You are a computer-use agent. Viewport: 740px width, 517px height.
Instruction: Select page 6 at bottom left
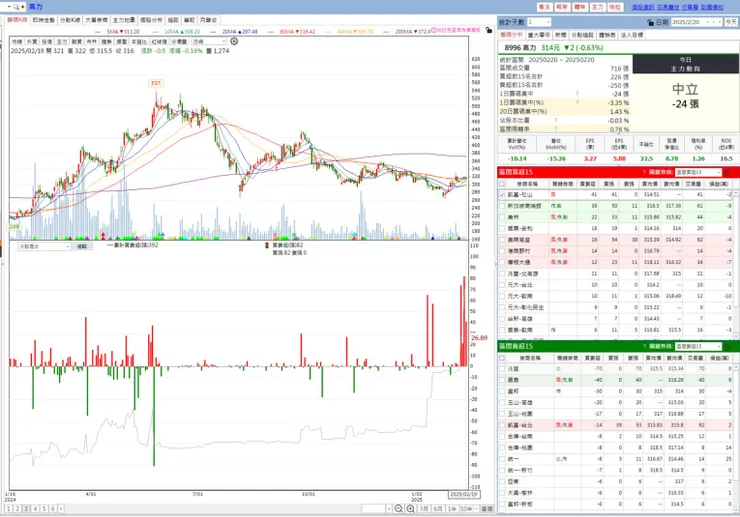53,509
